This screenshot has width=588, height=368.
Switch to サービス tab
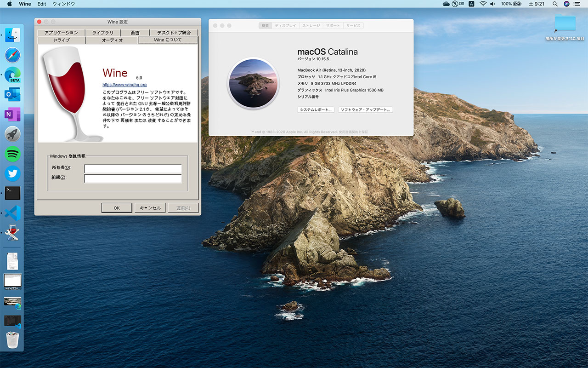point(353,26)
